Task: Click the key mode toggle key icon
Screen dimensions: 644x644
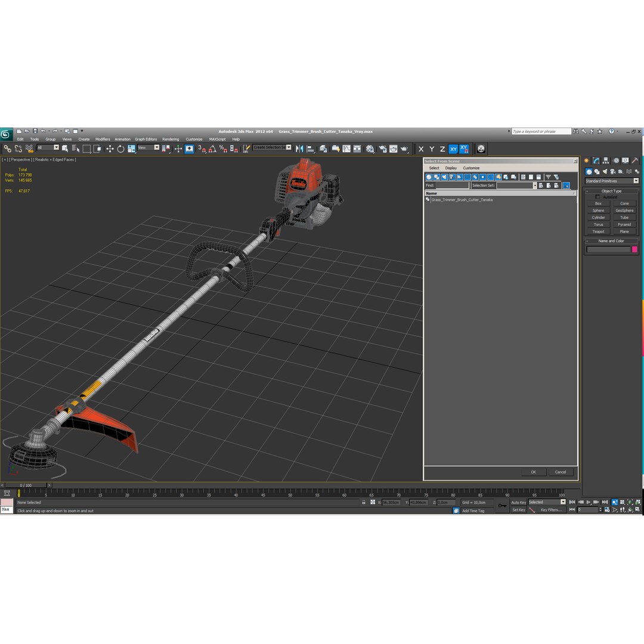Action: click(502, 506)
